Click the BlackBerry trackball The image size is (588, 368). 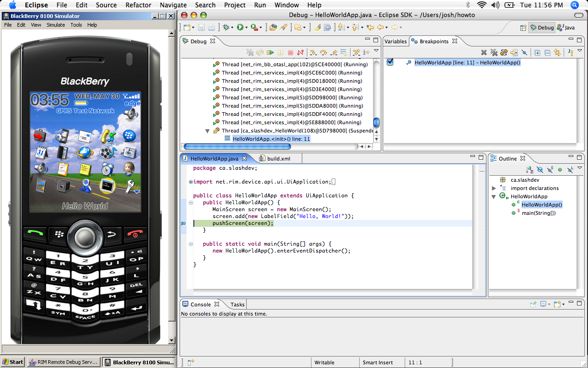[x=85, y=237]
